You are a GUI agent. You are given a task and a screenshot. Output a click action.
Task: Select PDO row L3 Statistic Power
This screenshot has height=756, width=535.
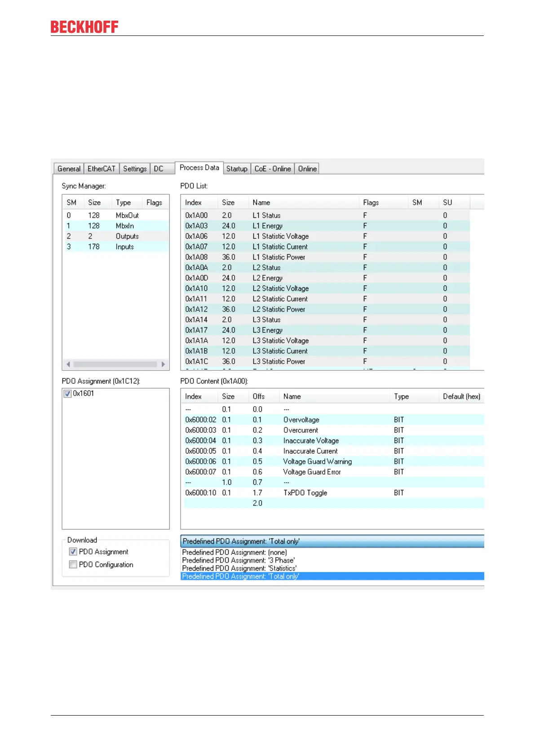(x=326, y=361)
